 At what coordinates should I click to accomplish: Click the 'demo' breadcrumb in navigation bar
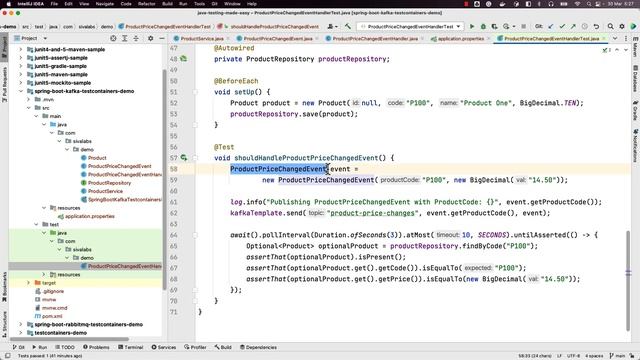click(107, 27)
